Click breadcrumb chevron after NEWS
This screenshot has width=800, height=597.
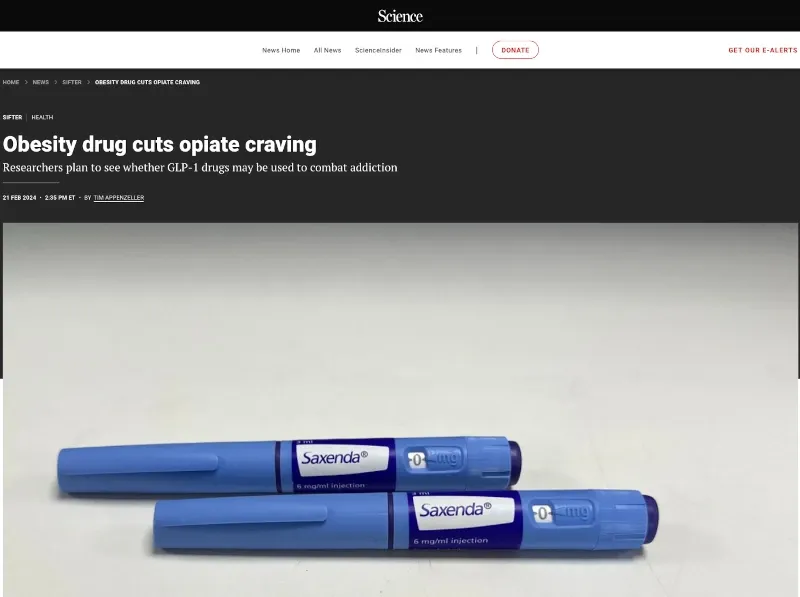click(x=56, y=82)
